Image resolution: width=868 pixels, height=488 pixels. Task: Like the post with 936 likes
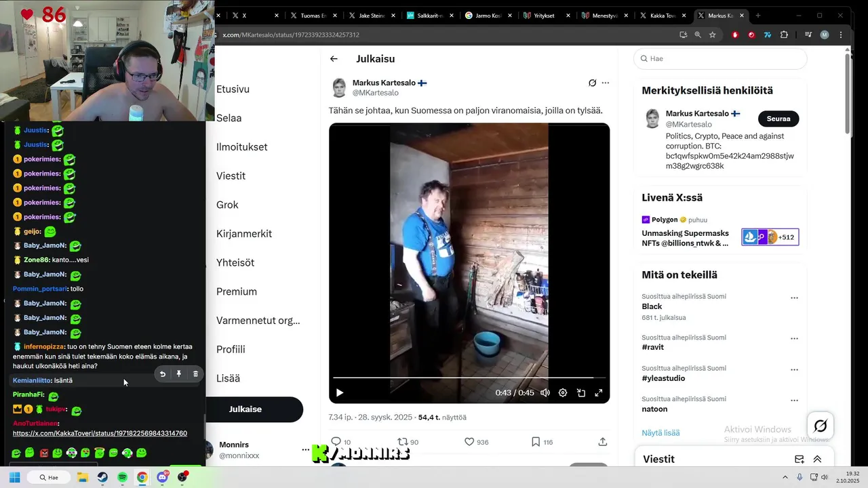click(469, 442)
